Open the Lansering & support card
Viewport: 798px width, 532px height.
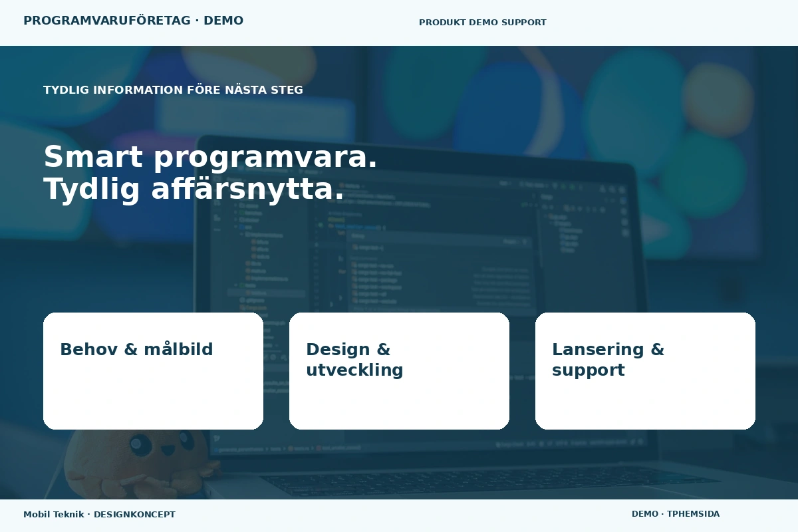tap(645, 371)
